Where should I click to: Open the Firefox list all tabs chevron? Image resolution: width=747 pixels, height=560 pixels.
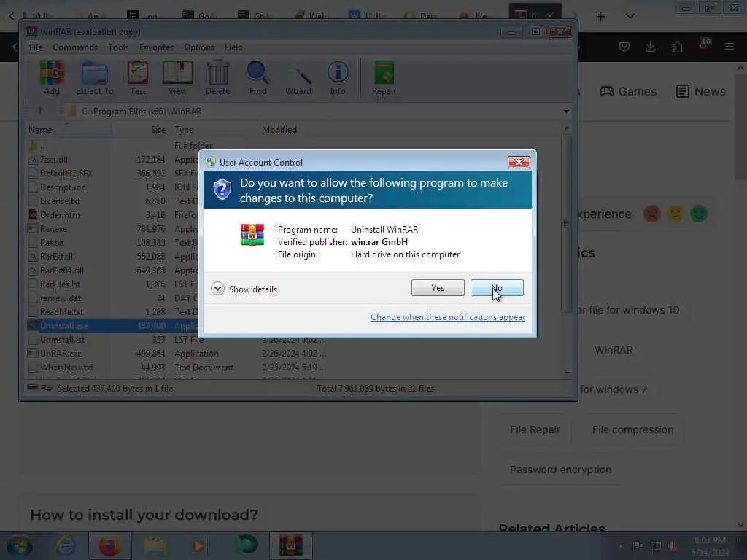630,16
